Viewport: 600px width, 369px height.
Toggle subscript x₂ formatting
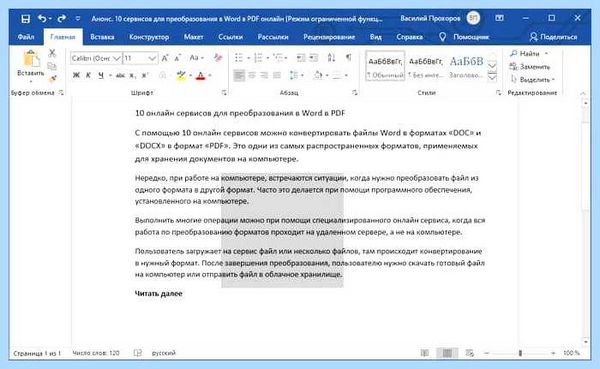pos(132,75)
